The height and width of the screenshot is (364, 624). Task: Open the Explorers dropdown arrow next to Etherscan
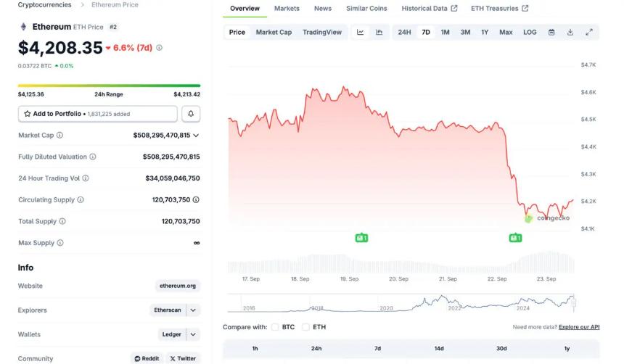(193, 310)
